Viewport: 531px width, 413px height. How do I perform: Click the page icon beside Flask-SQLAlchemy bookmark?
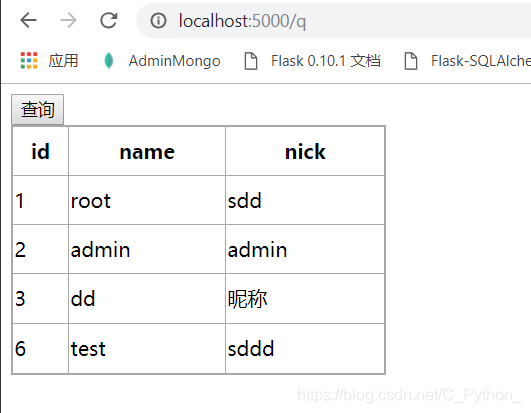pos(411,61)
